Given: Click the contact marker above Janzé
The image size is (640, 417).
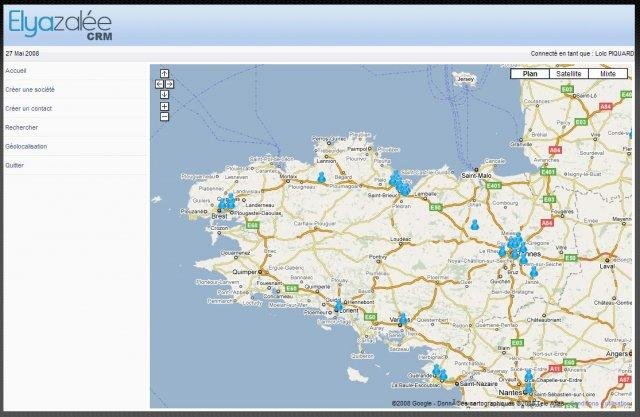Looking at the screenshot, I should (533, 272).
